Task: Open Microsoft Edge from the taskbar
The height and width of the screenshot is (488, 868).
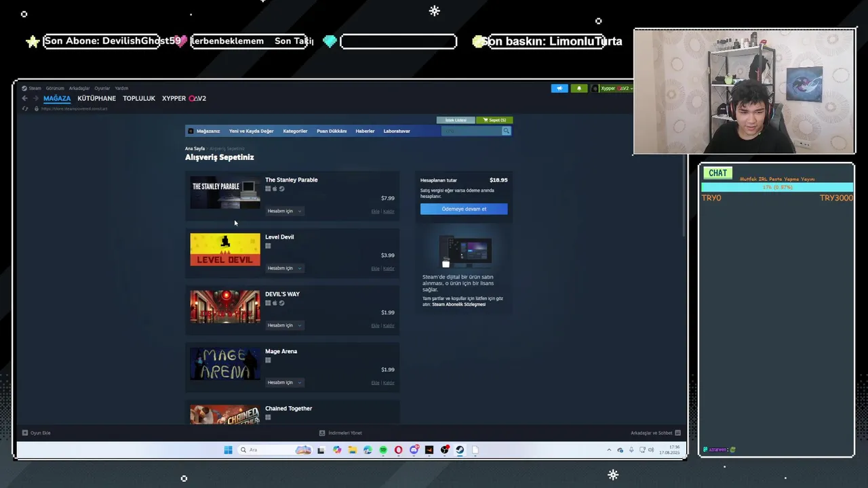Action: click(368, 449)
